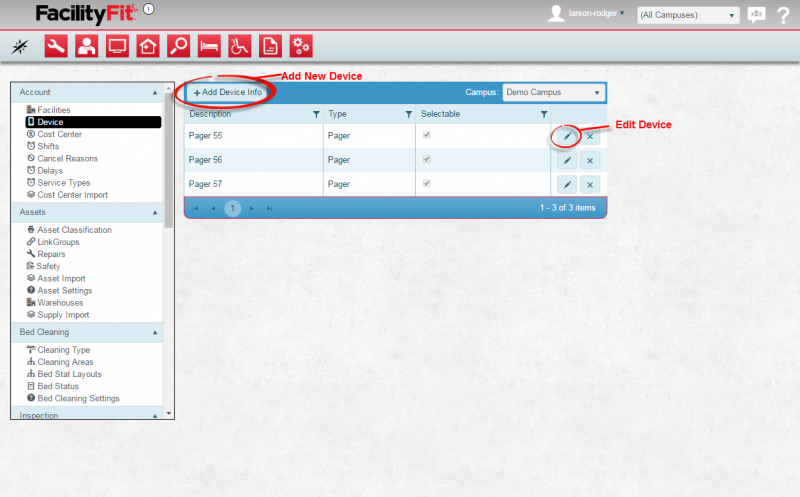Select Device in the sidebar
This screenshot has width=800, height=497.
pyautogui.click(x=93, y=122)
